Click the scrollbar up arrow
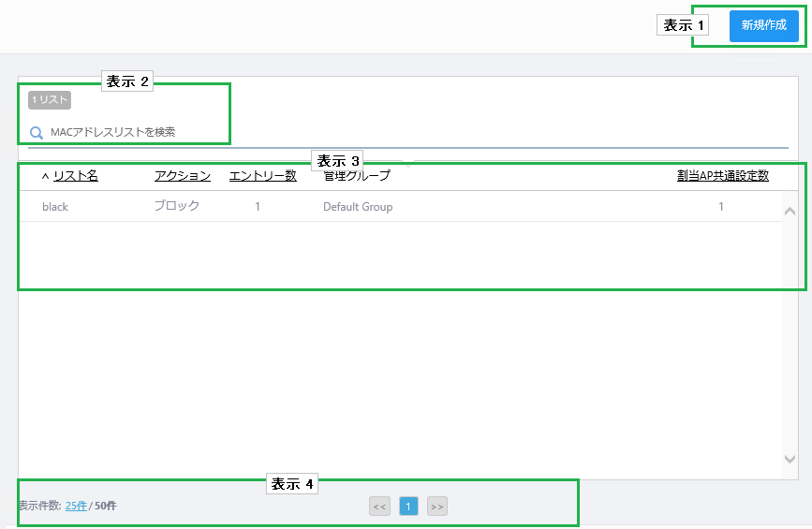This screenshot has height=529, width=812. pos(790,212)
